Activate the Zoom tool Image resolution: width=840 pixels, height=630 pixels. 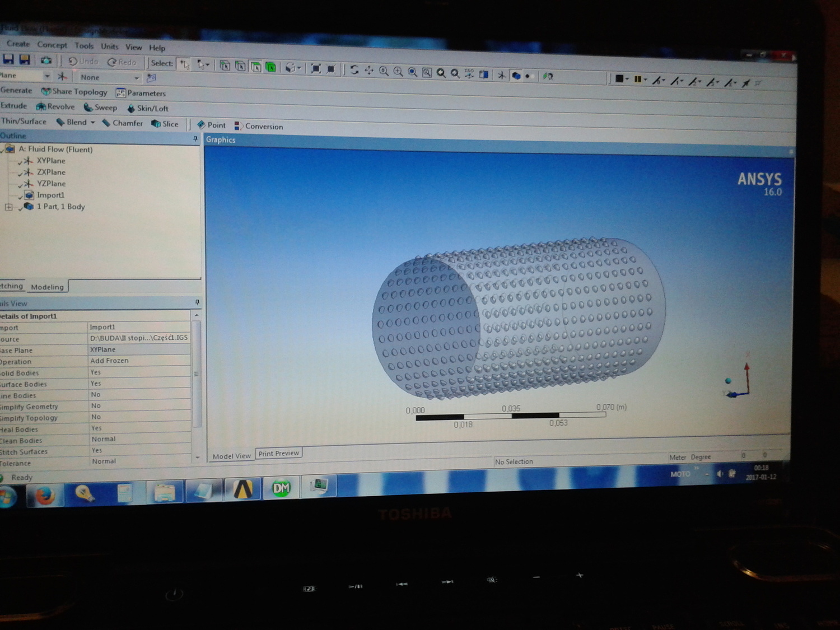tap(384, 71)
